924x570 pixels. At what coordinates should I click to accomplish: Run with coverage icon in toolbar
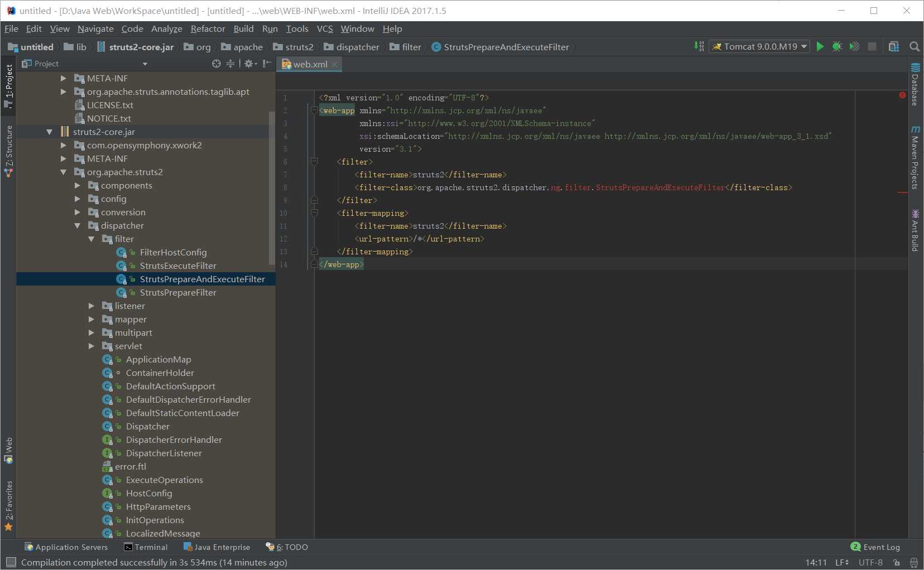pos(854,47)
